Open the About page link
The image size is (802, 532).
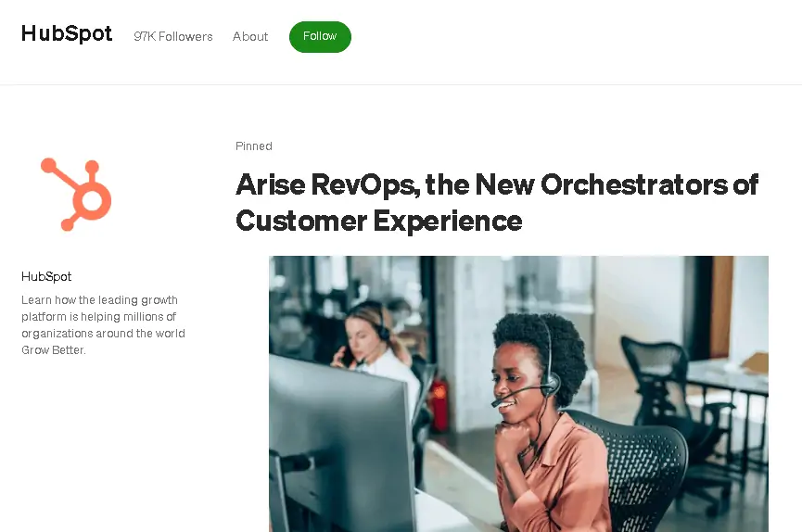pyautogui.click(x=250, y=37)
